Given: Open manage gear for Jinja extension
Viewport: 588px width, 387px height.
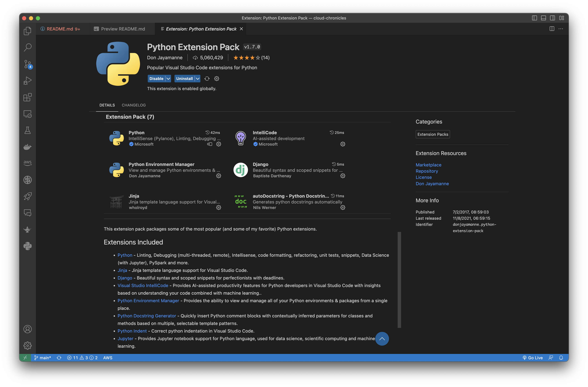Looking at the screenshot, I should 219,208.
